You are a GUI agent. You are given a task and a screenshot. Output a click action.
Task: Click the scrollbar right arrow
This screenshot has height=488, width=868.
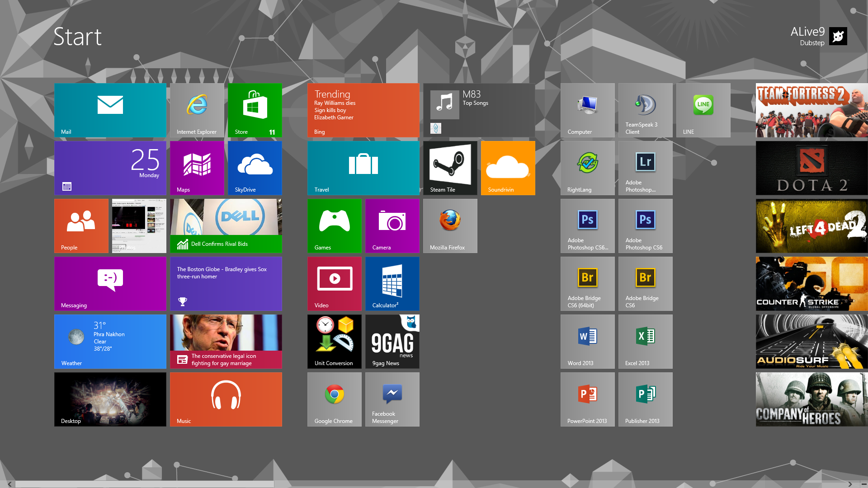[850, 484]
